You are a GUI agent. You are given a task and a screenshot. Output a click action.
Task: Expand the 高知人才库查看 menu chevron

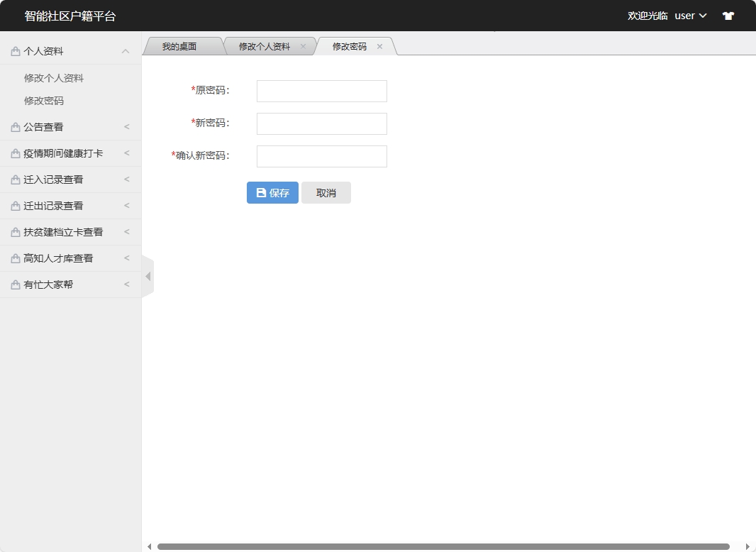click(127, 258)
